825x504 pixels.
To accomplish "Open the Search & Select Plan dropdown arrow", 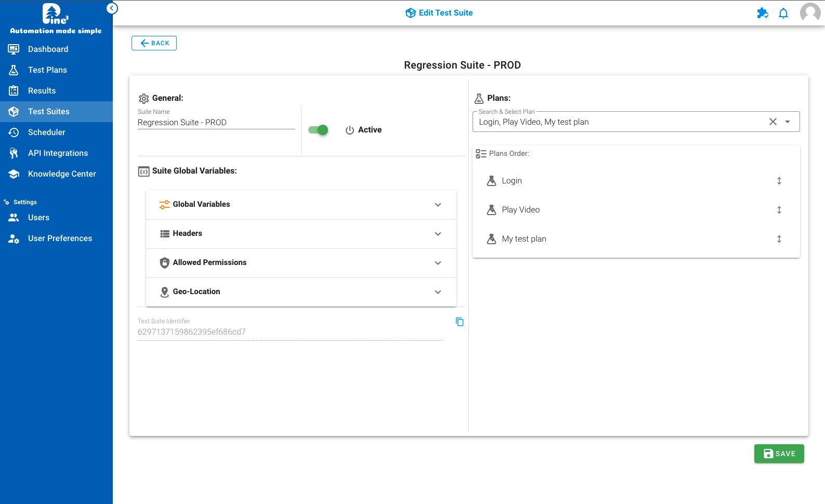I will coord(788,122).
